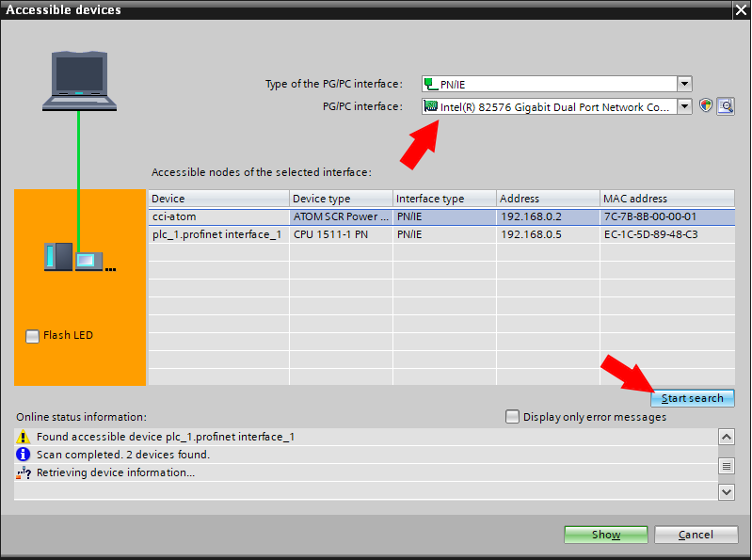Click the shield icon beside PG/PC interface

(706, 105)
